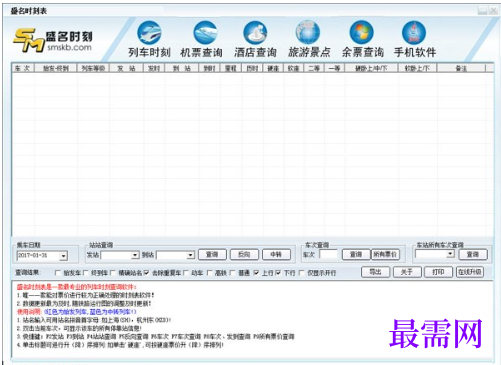Image resolution: width=501 pixels, height=365 pixels.
Task: Expand the 车站所有车次查询 station dropdown
Action: click(450, 254)
